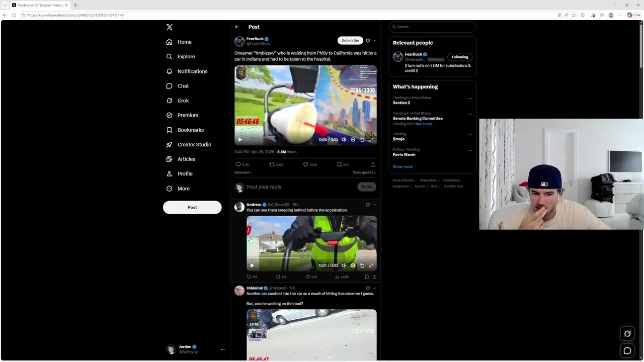Subscribe to FearBuck

[350, 40]
